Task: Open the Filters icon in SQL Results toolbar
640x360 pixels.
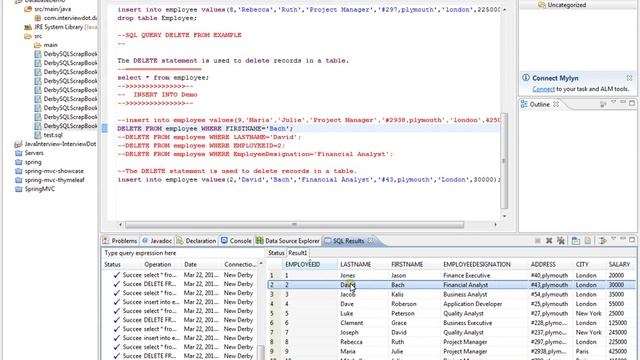Action: (602, 241)
